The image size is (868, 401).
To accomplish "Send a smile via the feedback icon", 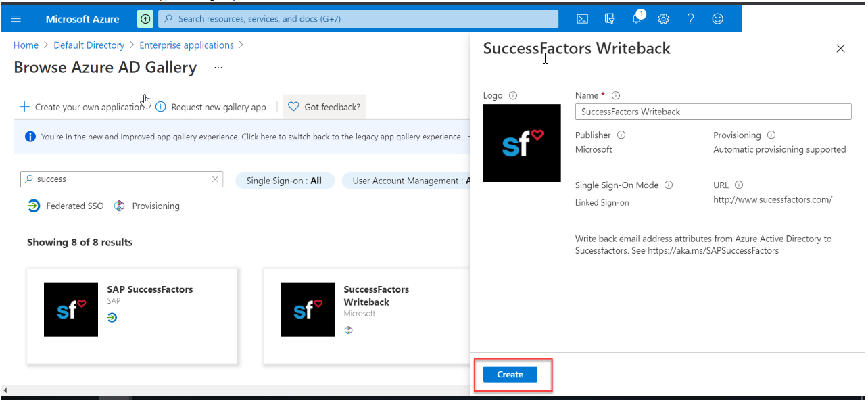I will (717, 18).
